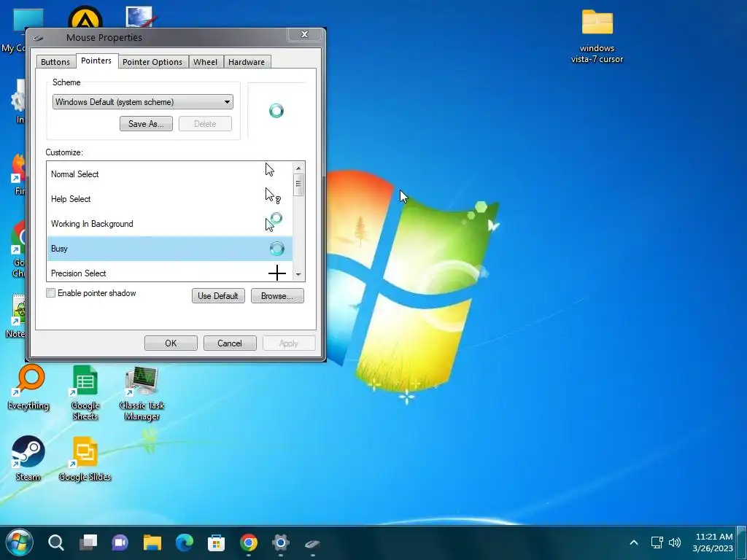
Task: Open the Hardware tab
Action: (247, 62)
